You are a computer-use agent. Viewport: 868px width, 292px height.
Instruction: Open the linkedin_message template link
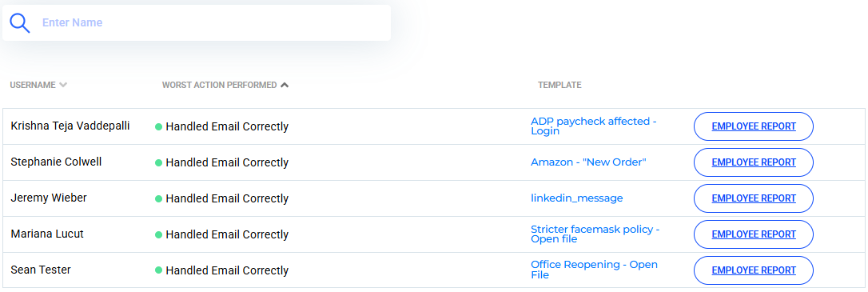click(577, 198)
